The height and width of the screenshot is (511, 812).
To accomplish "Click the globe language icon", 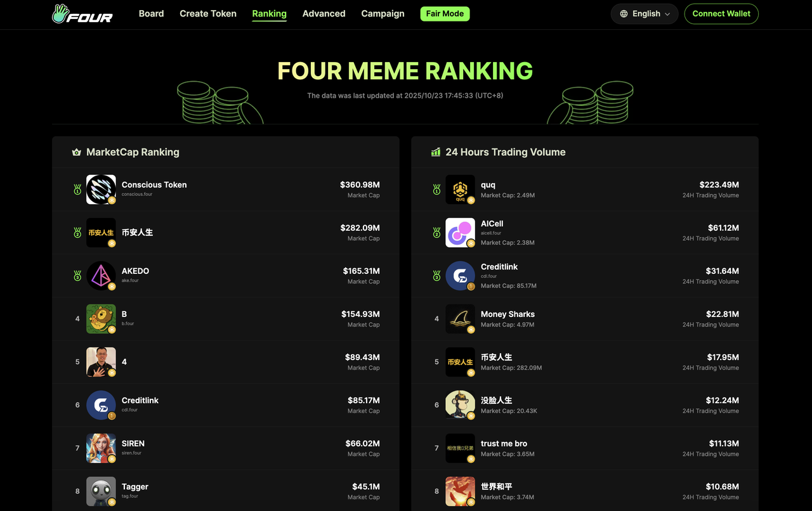I will pyautogui.click(x=624, y=14).
